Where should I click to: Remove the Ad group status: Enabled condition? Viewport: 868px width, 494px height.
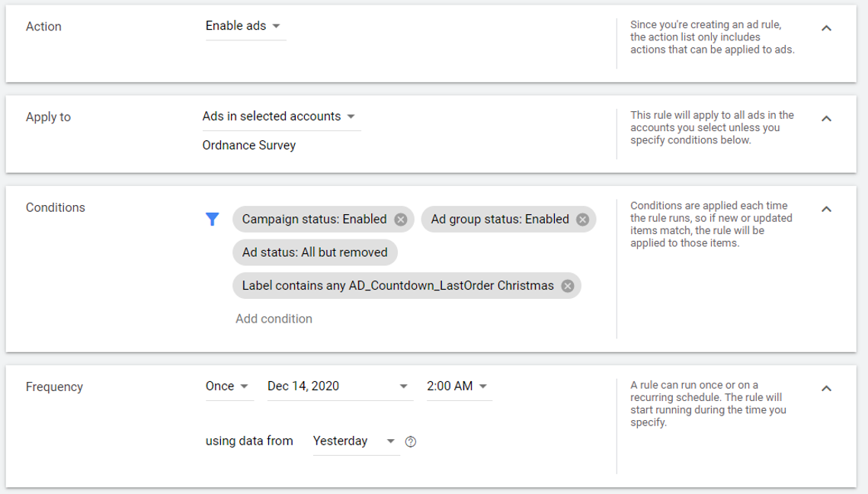point(582,220)
